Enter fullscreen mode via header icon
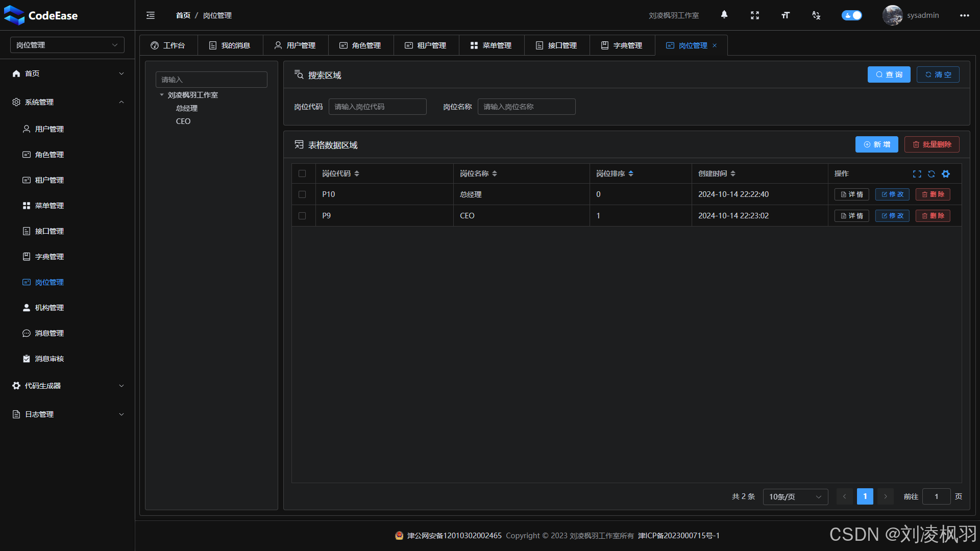 point(754,15)
